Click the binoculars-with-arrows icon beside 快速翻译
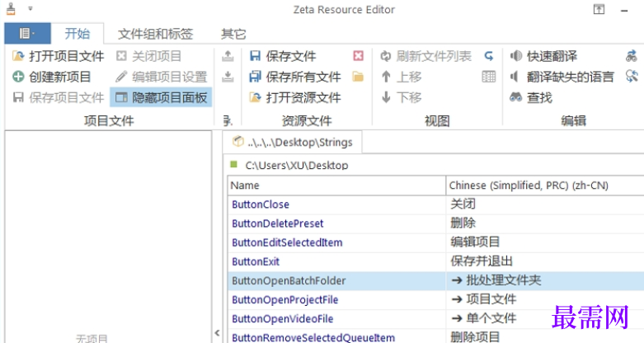 [632, 56]
